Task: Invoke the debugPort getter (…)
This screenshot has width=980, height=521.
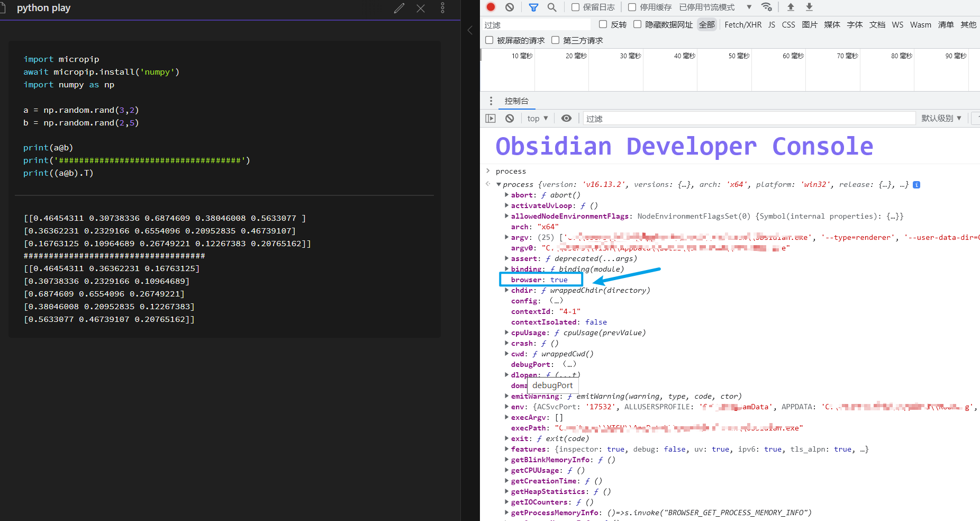Action: [x=569, y=364]
